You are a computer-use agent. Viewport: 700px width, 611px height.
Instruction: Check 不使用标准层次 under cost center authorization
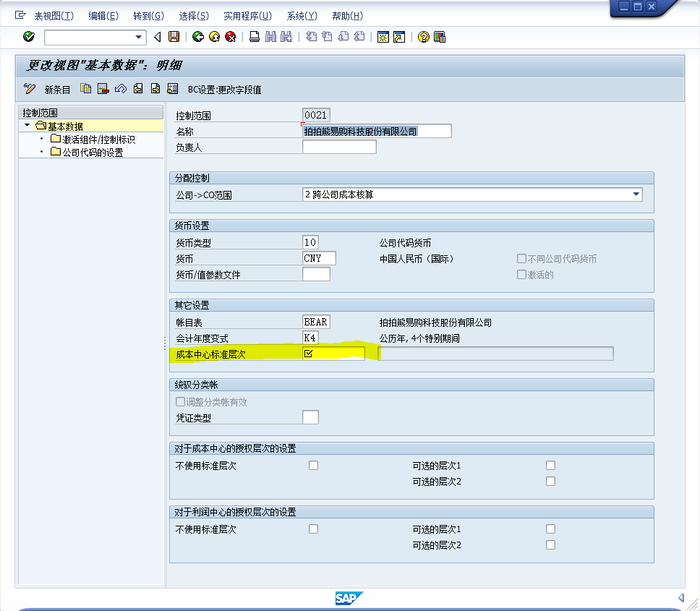[x=313, y=466]
